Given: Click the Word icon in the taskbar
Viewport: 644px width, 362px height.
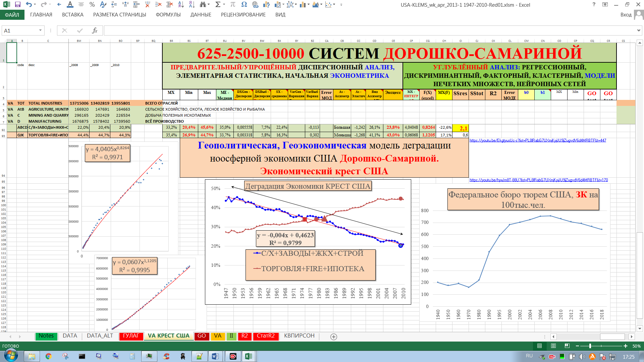Looking at the screenshot, I should (215, 356).
